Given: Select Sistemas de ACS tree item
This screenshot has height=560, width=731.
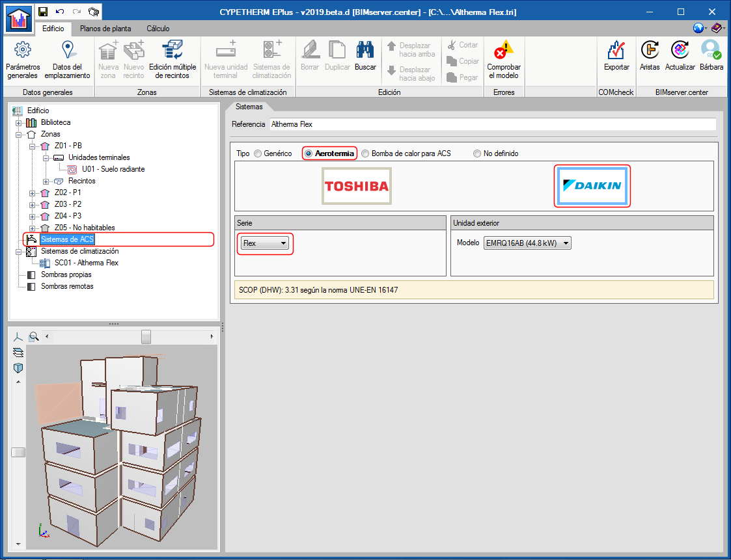Looking at the screenshot, I should pyautogui.click(x=67, y=239).
